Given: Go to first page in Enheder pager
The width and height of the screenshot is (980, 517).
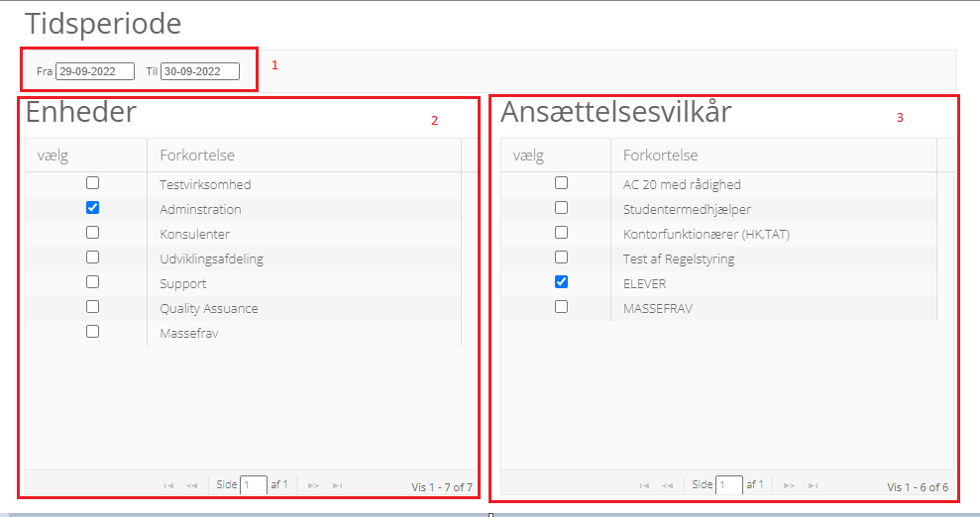Looking at the screenshot, I should pyautogui.click(x=168, y=485).
